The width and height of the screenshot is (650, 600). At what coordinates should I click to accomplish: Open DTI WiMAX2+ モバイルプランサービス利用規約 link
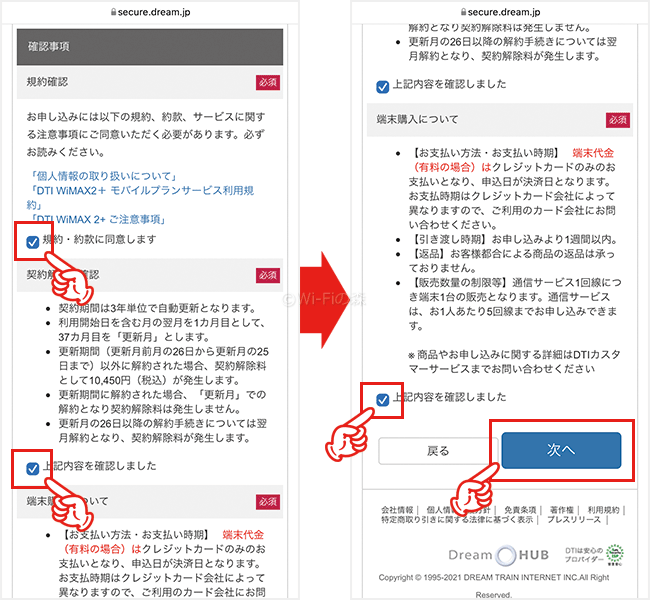[x=140, y=197]
